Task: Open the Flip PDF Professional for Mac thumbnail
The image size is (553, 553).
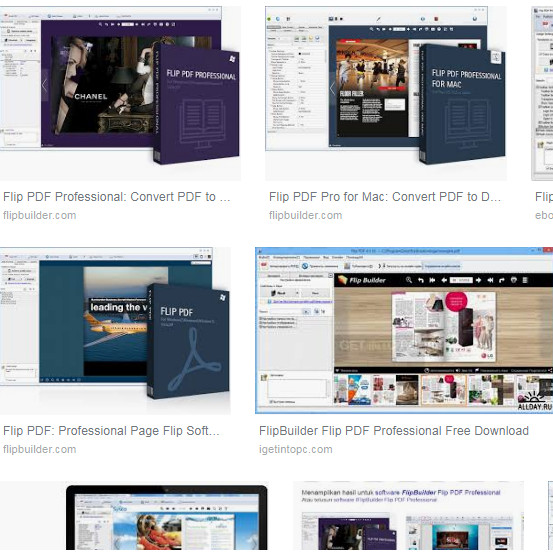Action: 386,93
